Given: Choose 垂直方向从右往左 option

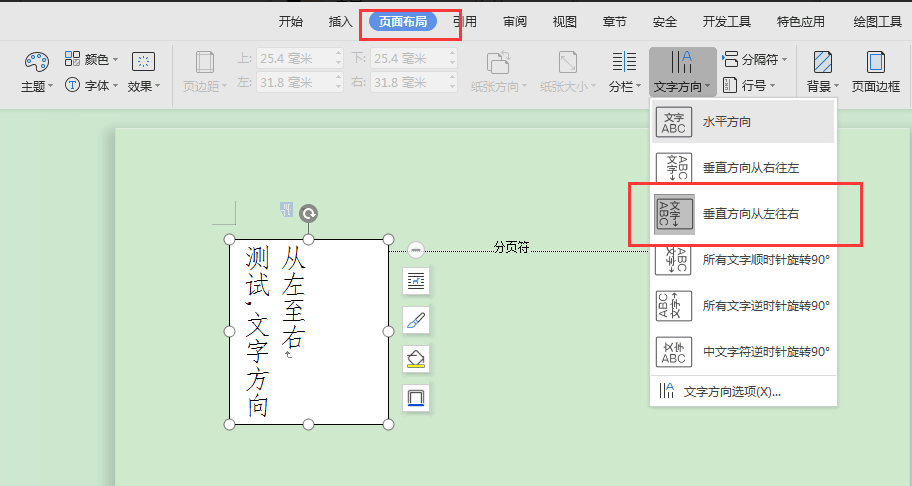Looking at the screenshot, I should (x=743, y=168).
